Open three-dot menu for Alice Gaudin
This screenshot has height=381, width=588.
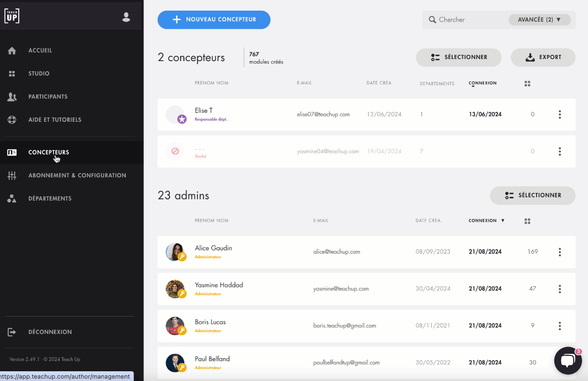tap(560, 252)
